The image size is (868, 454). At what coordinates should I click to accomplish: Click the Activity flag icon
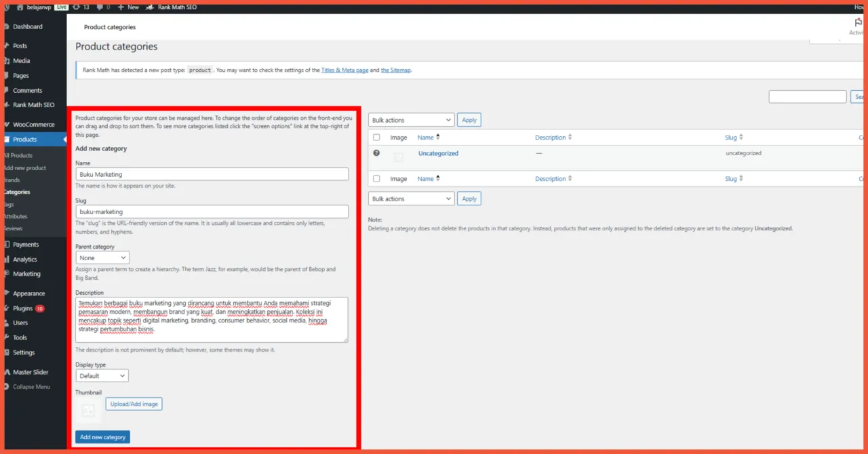[x=859, y=22]
